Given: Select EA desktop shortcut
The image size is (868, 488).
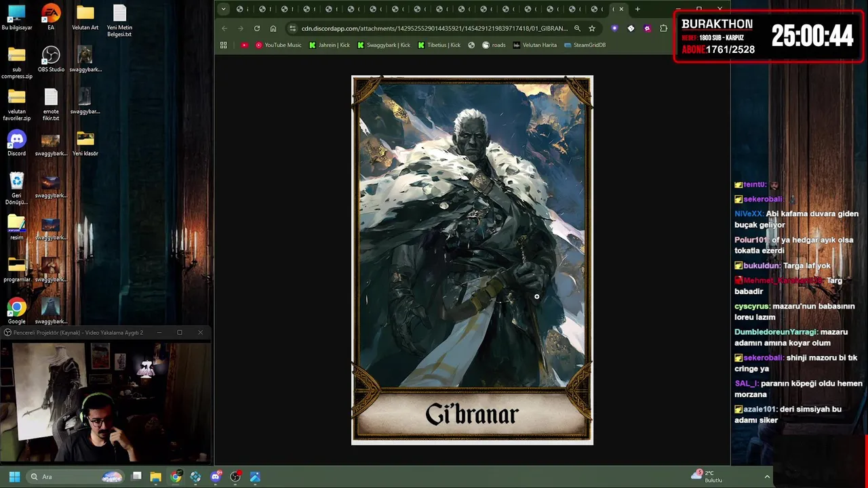Looking at the screenshot, I should point(51,18).
